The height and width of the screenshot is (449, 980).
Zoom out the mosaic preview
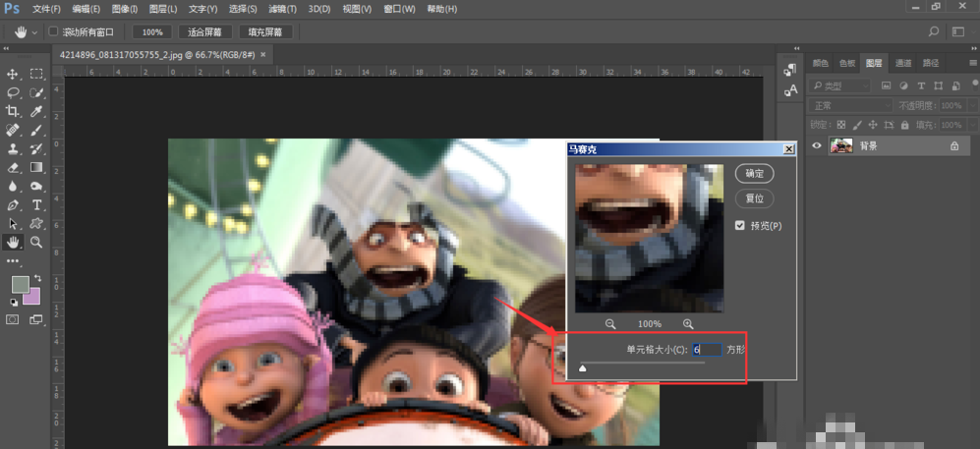click(x=610, y=324)
